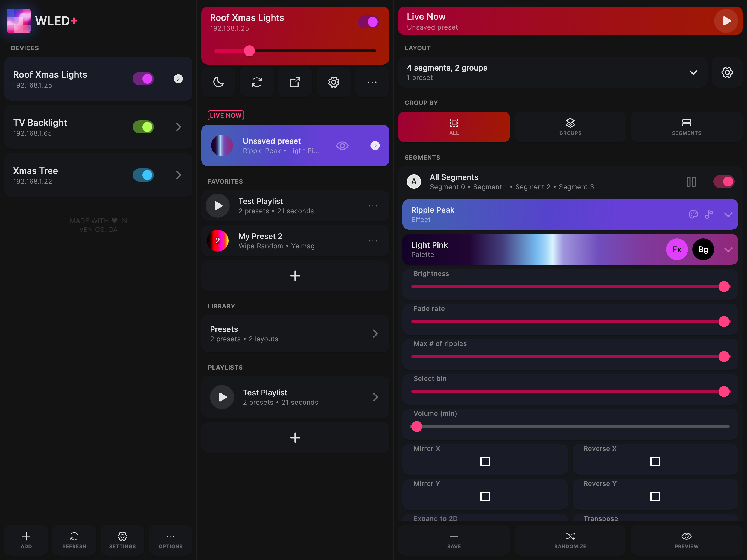Click the Refresh devices button

(x=74, y=540)
